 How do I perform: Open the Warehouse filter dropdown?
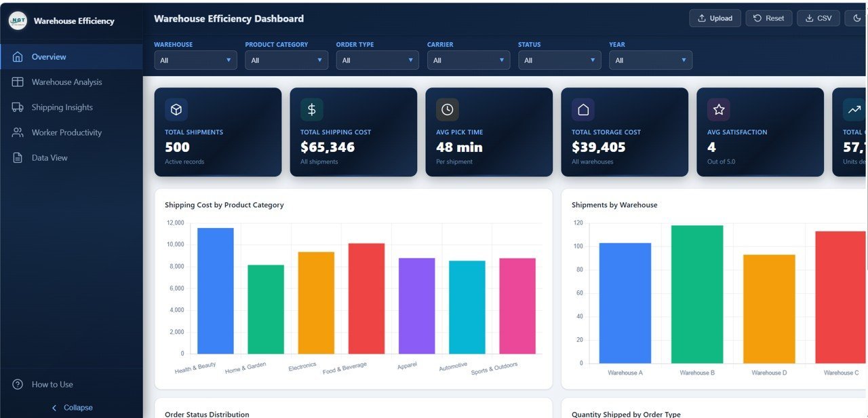[195, 60]
